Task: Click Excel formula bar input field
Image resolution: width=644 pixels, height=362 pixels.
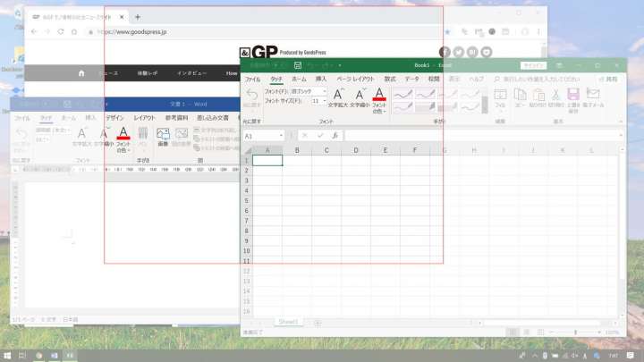Action: [x=482, y=136]
